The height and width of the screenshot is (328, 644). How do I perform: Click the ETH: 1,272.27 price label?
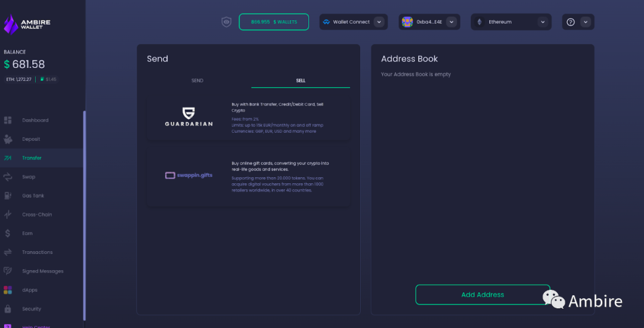point(19,79)
